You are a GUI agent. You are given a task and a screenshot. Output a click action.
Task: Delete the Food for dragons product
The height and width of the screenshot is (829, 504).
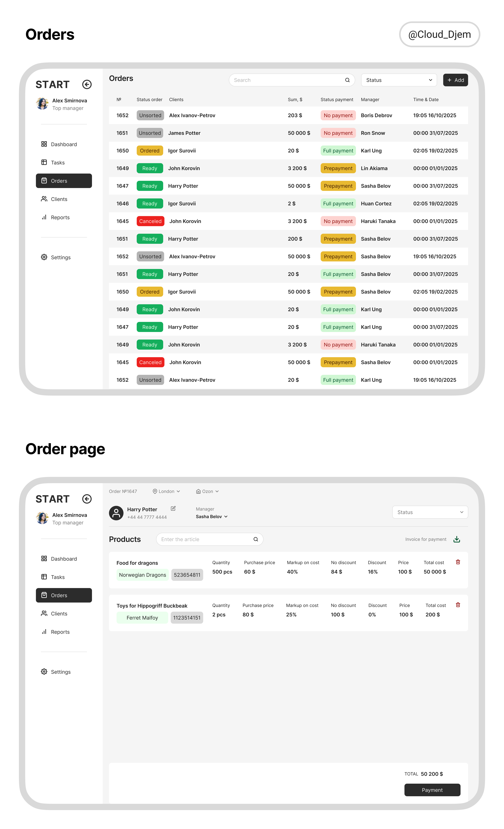pos(458,562)
